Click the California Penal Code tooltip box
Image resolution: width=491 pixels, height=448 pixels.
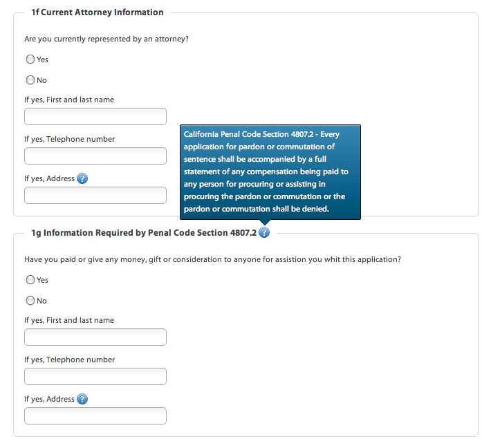click(270, 171)
